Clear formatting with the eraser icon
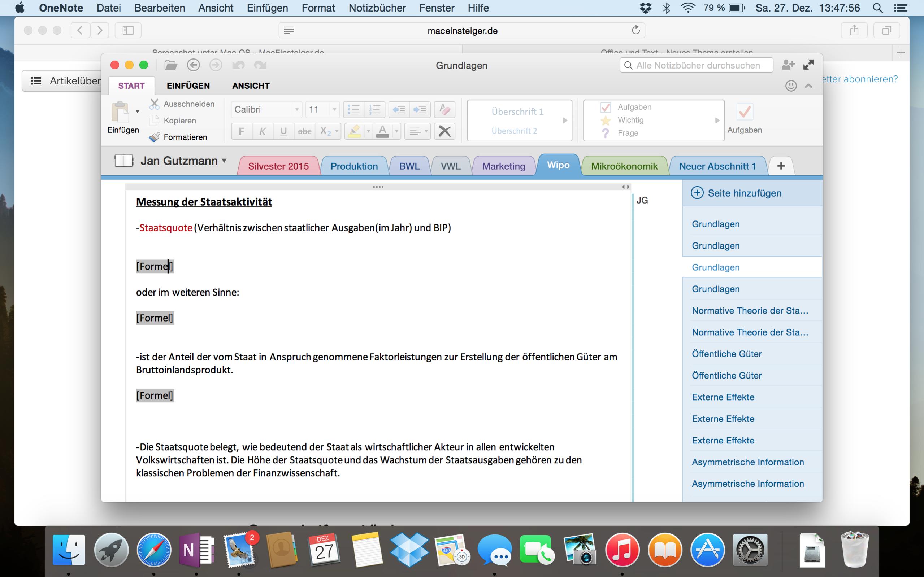Screen dimensions: 924x577 pos(444,110)
